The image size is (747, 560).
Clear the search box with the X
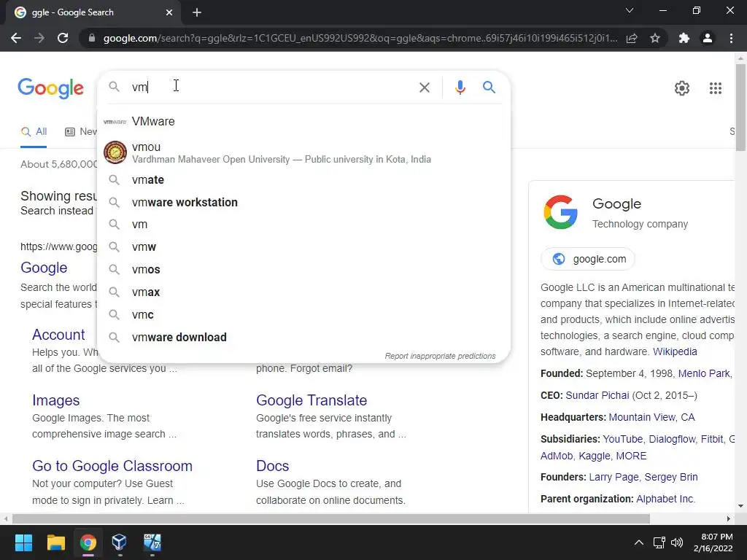[425, 87]
